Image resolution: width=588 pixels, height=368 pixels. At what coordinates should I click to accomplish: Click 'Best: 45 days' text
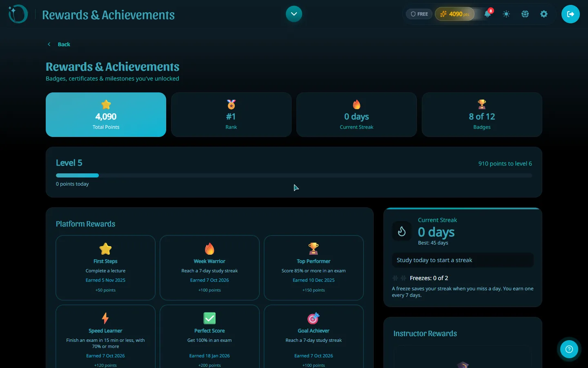(433, 243)
